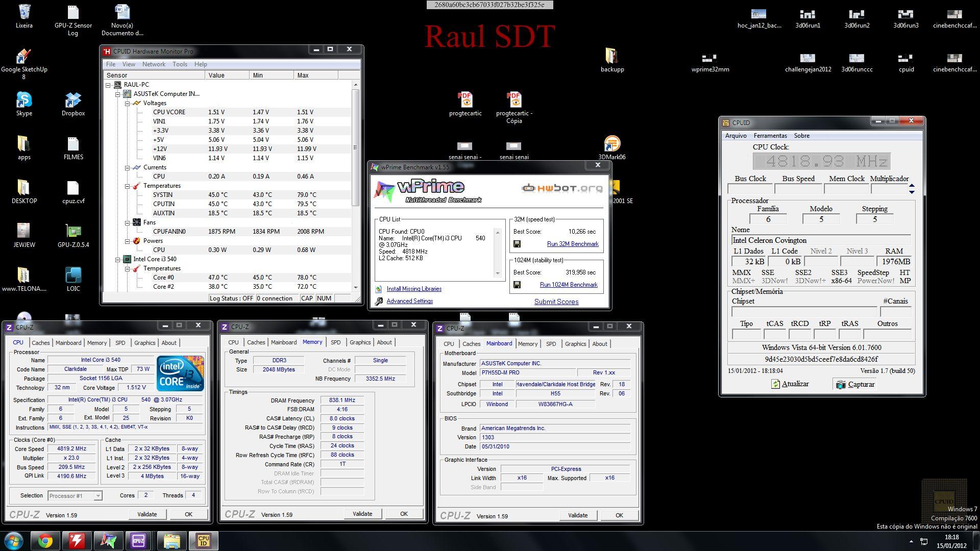
Task: Collapse ASUSTeK Computer tree node
Action: pyautogui.click(x=117, y=94)
